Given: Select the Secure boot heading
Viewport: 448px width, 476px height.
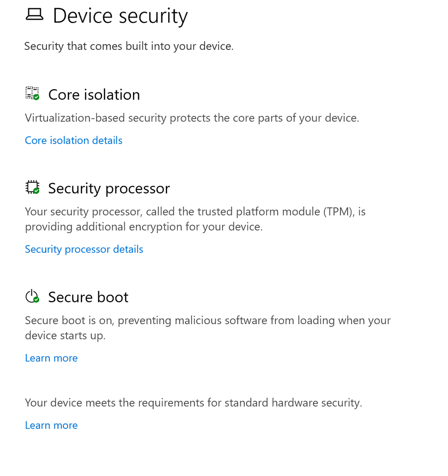Looking at the screenshot, I should (x=88, y=297).
